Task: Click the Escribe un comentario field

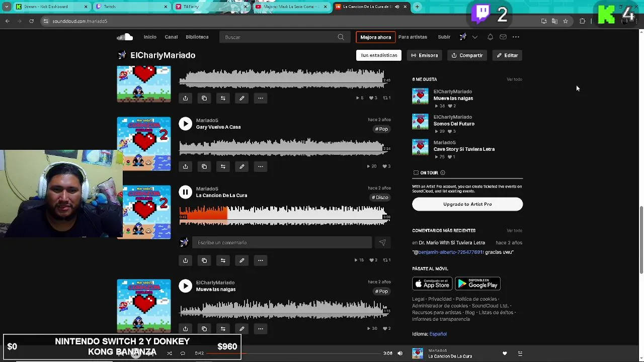Action: coord(282,242)
